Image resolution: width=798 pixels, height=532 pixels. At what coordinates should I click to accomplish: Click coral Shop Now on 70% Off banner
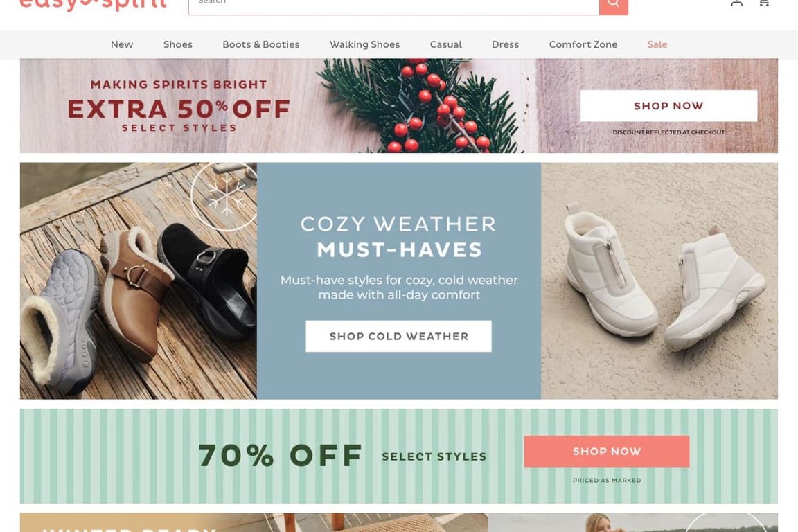coord(607,451)
